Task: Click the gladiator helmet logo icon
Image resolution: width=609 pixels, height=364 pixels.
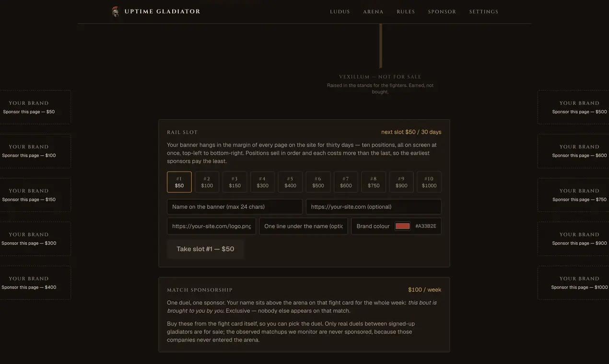Action: click(x=115, y=11)
